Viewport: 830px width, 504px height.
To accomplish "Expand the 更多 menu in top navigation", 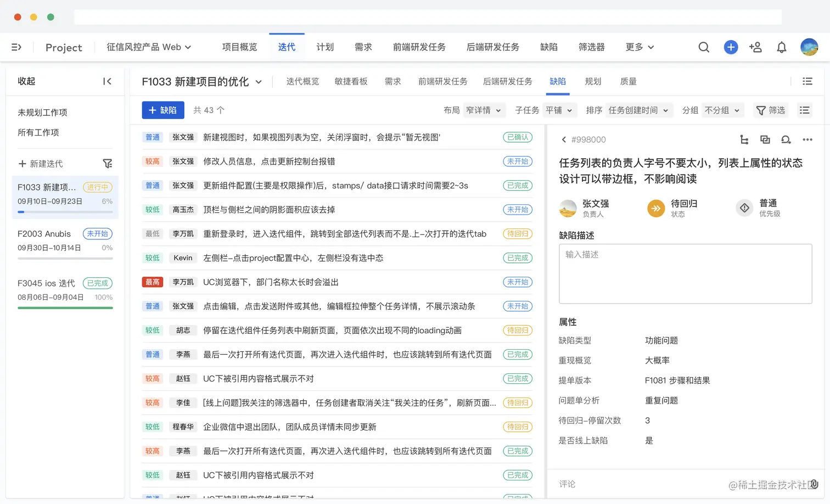I will click(640, 47).
